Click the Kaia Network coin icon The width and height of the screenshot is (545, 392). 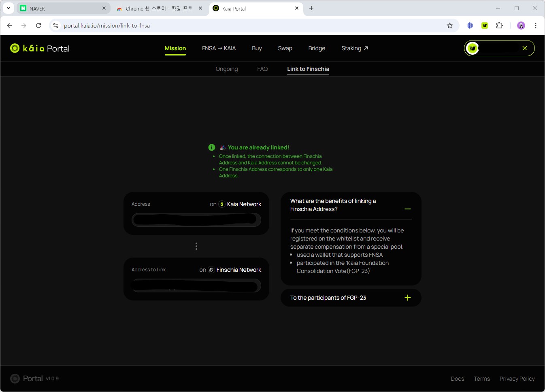(x=222, y=204)
